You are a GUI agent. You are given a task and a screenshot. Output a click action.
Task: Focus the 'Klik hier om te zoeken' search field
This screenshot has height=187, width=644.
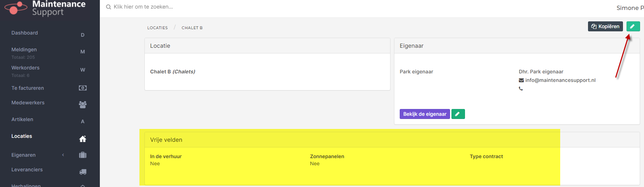tap(143, 7)
